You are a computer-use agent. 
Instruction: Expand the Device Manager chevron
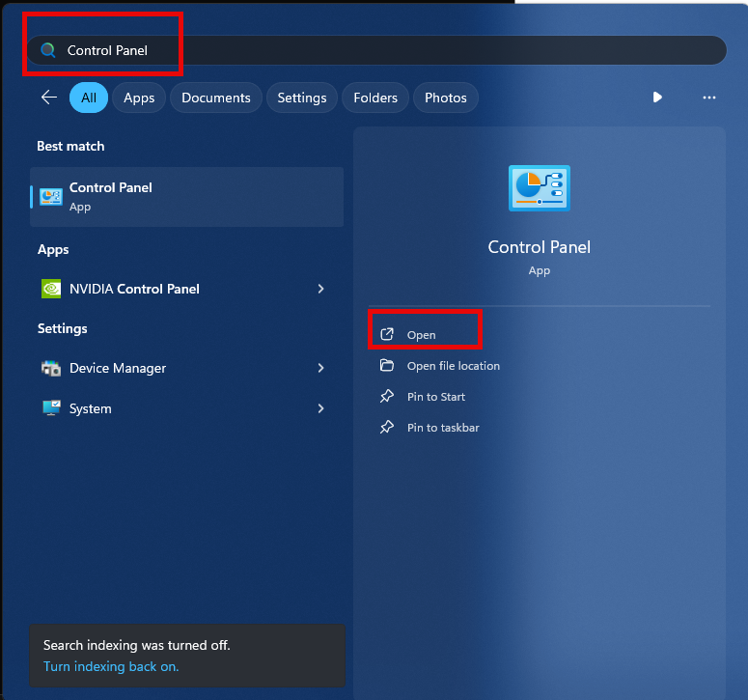(x=320, y=368)
